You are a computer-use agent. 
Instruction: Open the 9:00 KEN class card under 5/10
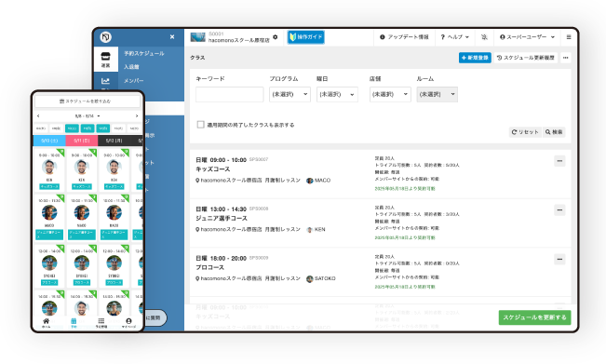tap(49, 169)
